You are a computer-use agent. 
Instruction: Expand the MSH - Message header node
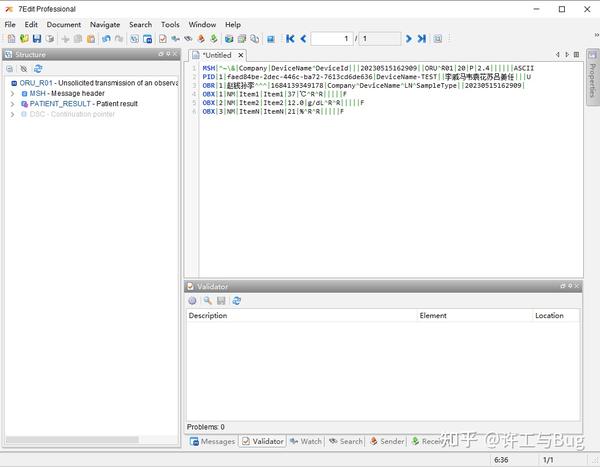point(13,93)
